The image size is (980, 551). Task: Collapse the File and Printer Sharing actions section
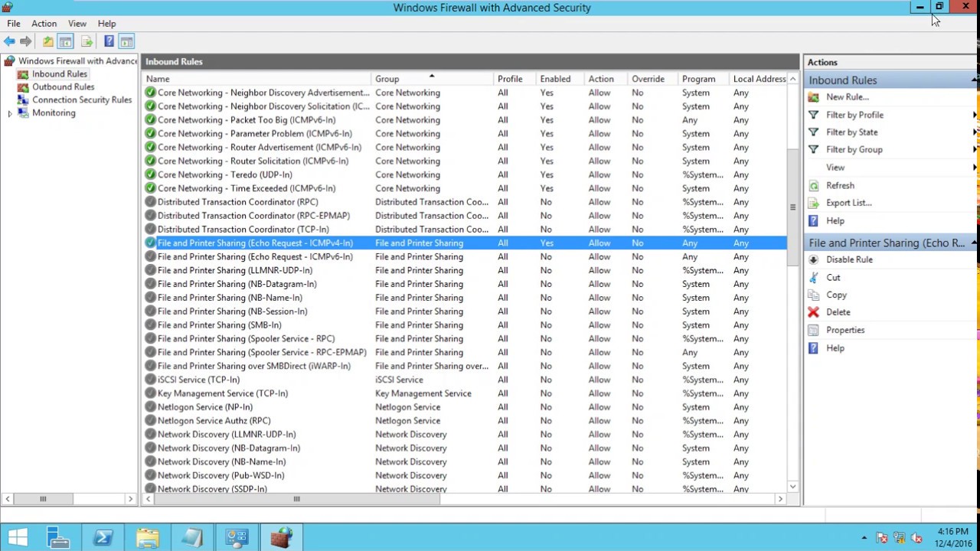pyautogui.click(x=975, y=243)
